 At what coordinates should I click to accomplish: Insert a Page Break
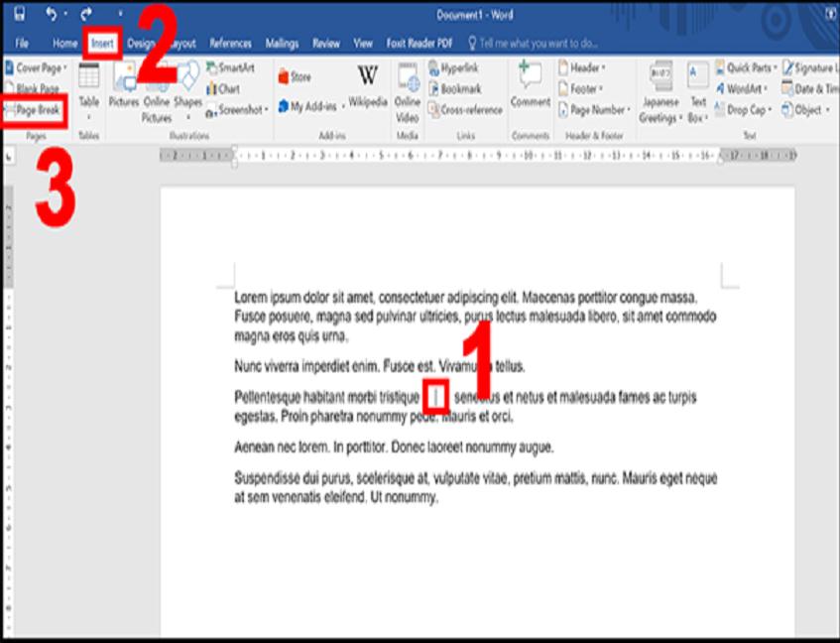coord(33,110)
